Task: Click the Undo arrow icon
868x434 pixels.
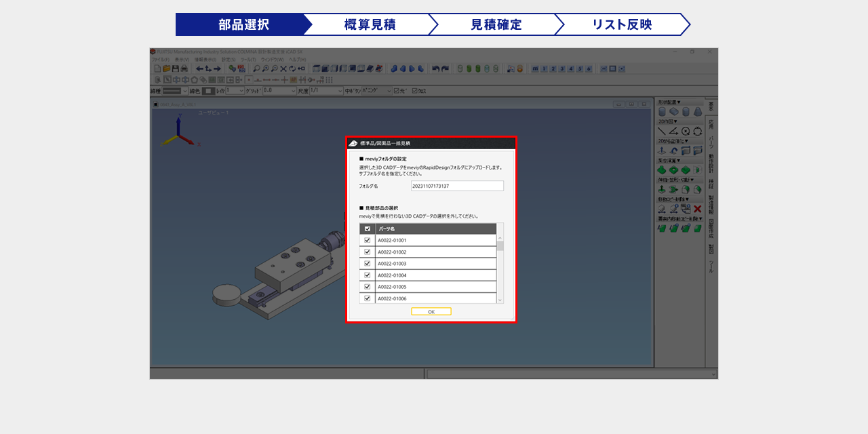Action: point(436,68)
